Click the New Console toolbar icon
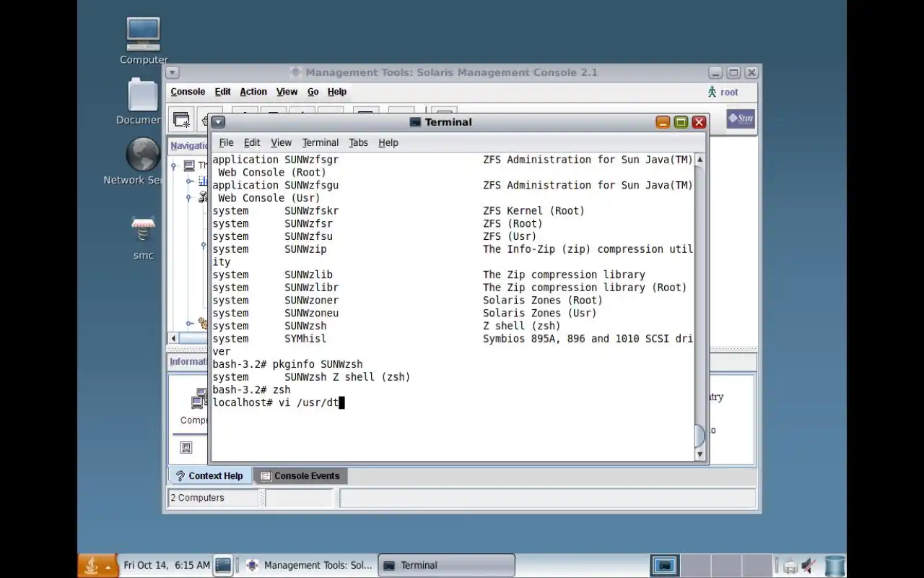Viewport: 924px width, 578px height. [x=182, y=120]
